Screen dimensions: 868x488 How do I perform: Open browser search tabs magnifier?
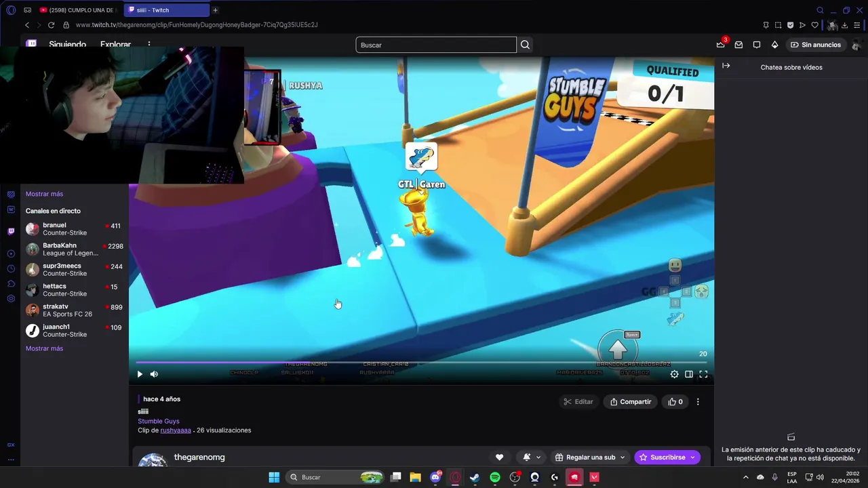(820, 10)
